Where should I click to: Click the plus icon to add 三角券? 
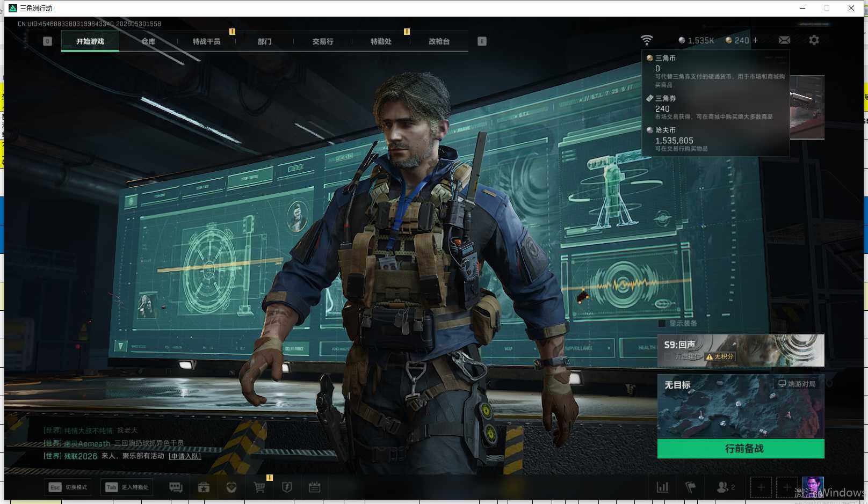click(x=755, y=40)
